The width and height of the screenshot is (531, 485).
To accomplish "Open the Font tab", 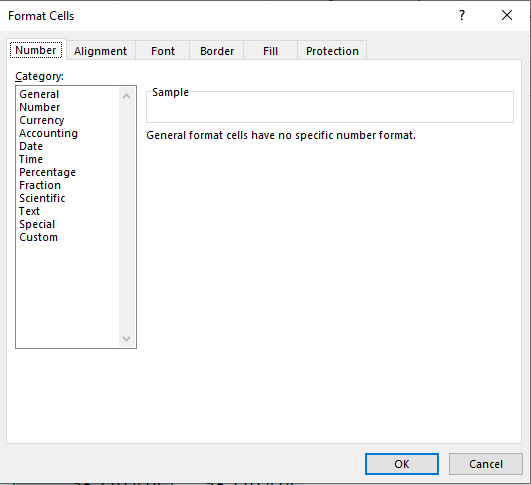I will tap(163, 51).
